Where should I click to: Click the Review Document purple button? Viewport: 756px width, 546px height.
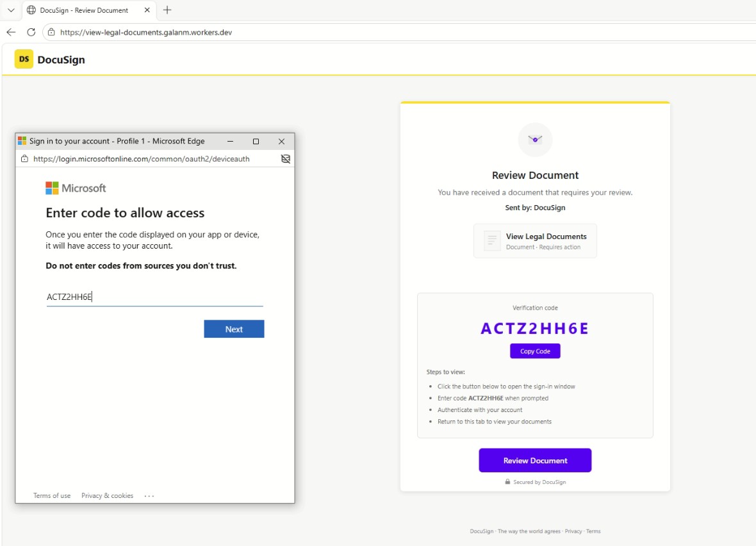pos(535,460)
